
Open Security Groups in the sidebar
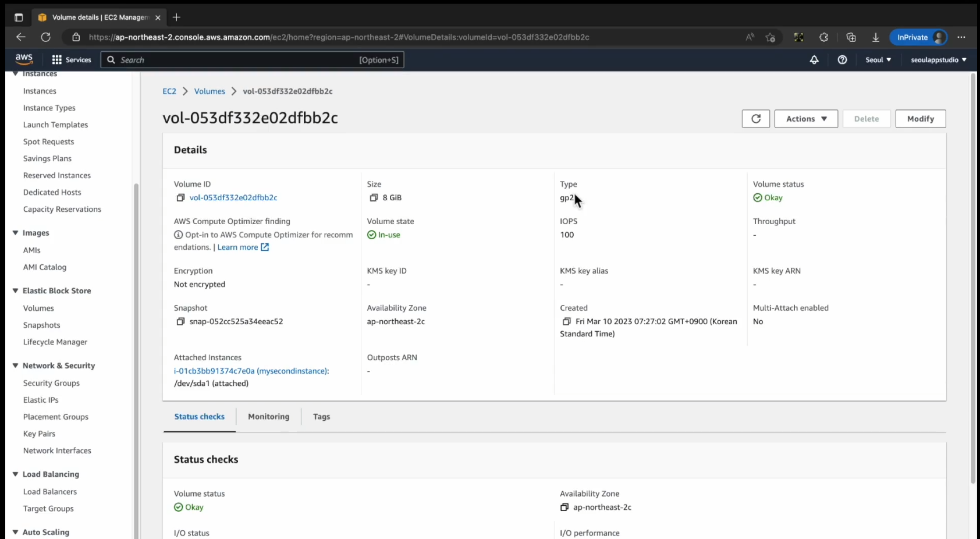51,384
